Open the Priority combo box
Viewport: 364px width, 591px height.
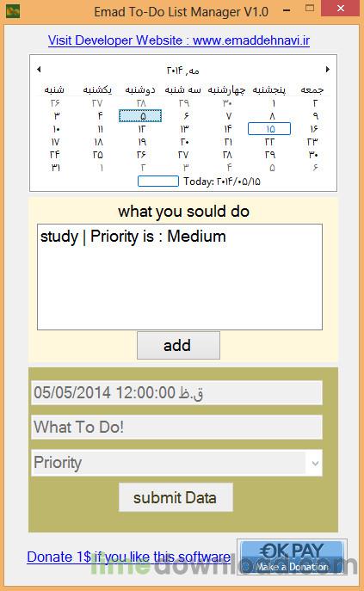pos(176,463)
